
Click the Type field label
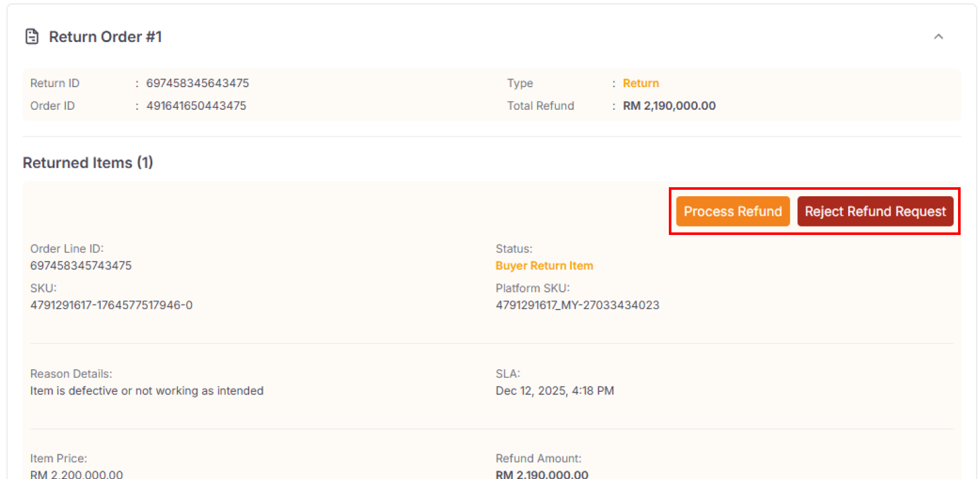point(520,83)
